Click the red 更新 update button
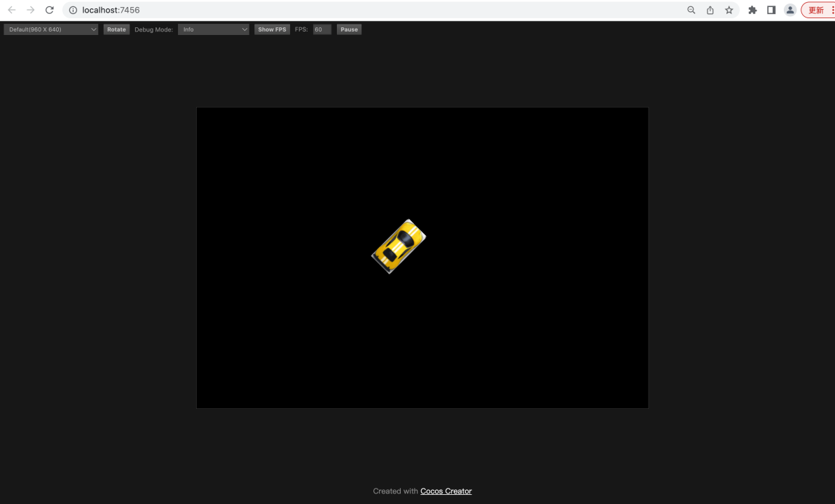 [x=818, y=10]
